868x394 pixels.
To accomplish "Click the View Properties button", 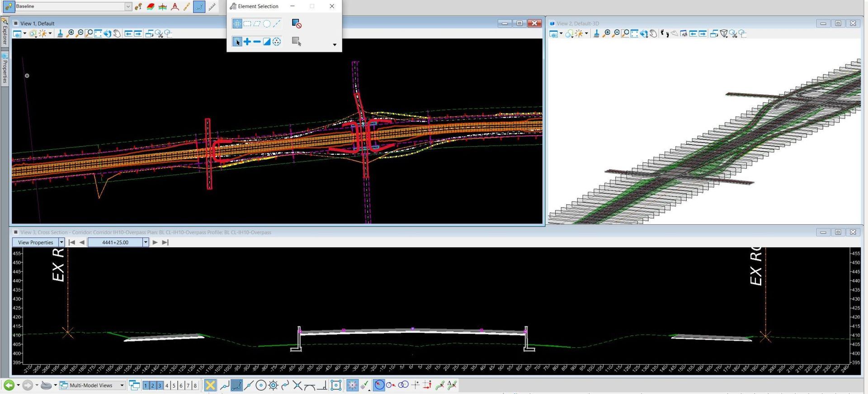I will [35, 242].
